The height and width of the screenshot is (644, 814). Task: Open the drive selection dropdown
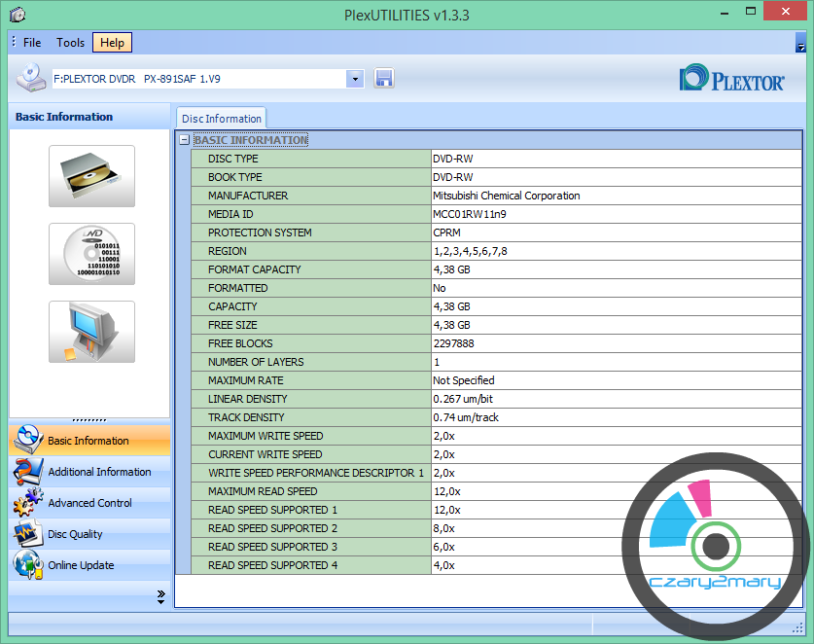pos(354,79)
